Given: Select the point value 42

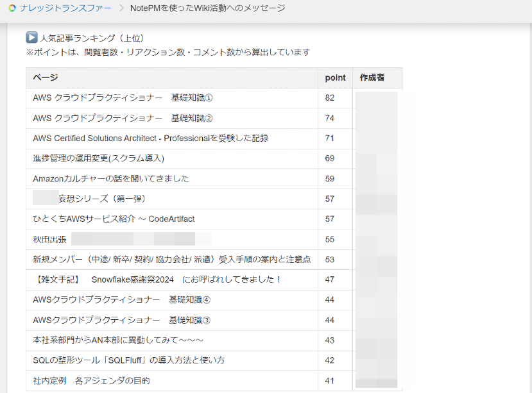Looking at the screenshot, I should (x=330, y=360).
